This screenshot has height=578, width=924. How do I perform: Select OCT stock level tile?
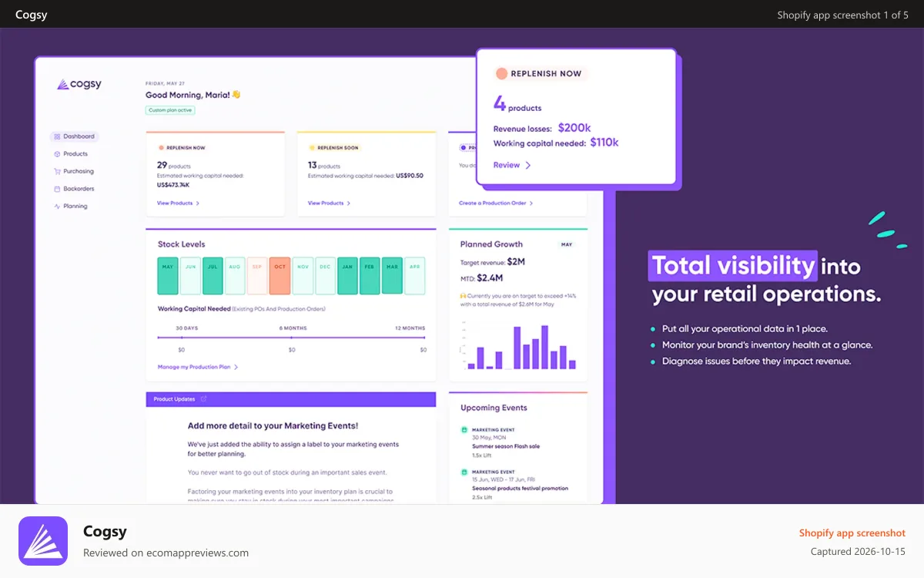(280, 276)
